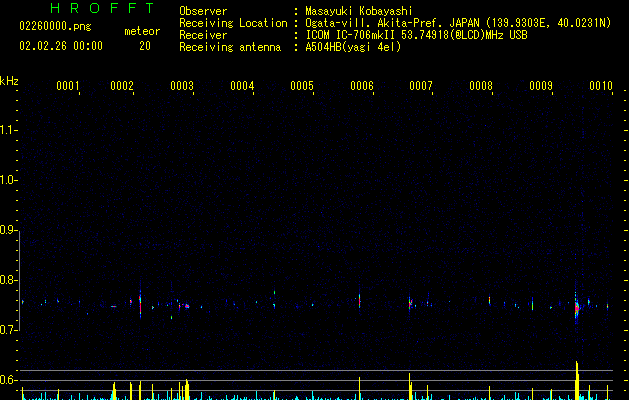Click time marker 0009

click(x=541, y=85)
